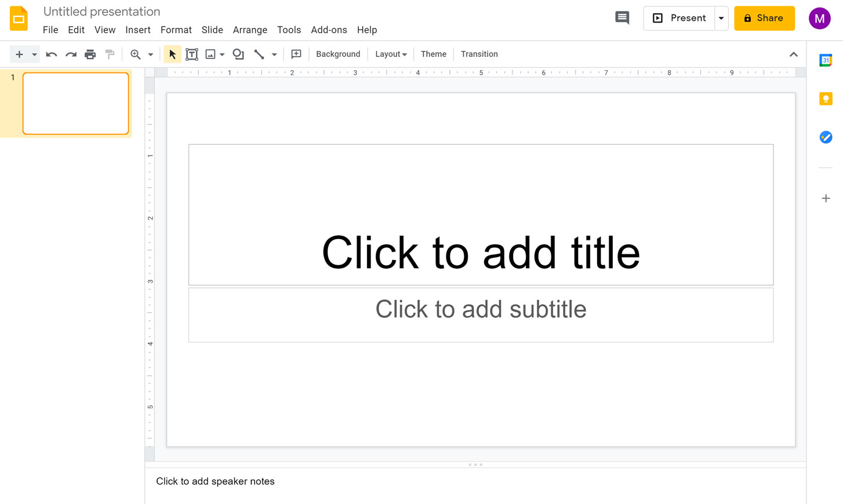The image size is (843, 504).
Task: Undo the last action
Action: coord(51,54)
